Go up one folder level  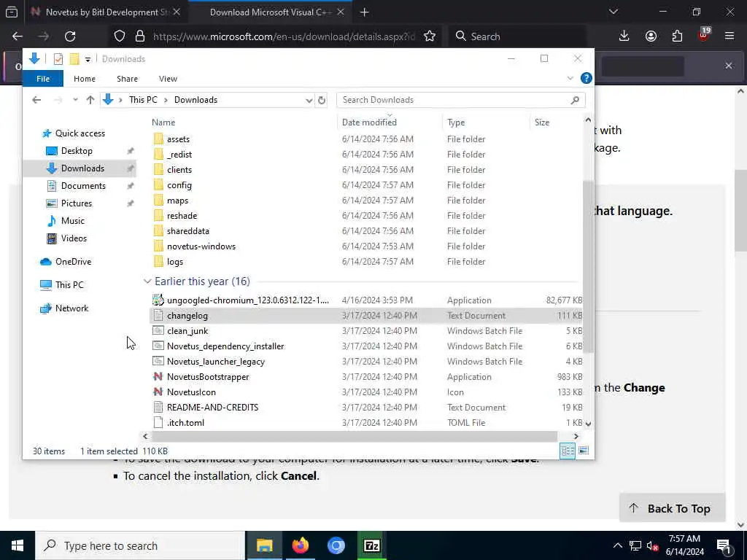[x=90, y=100]
